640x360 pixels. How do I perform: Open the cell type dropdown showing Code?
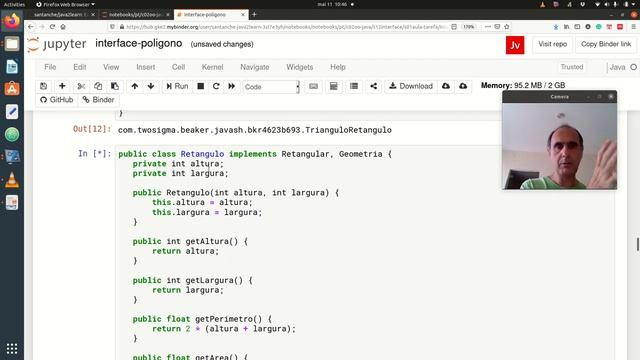[271, 87]
